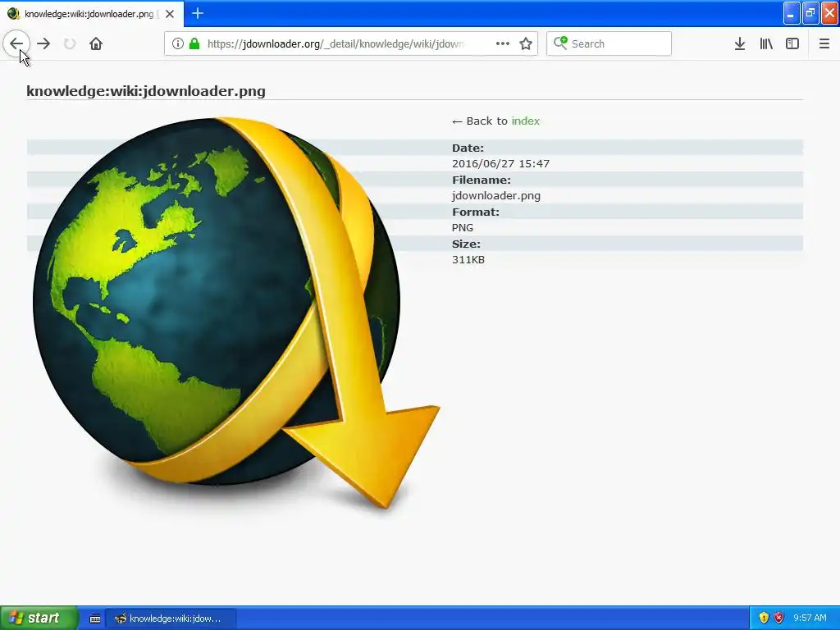Click the Size: label row
This screenshot has height=630, width=840.
415,244
